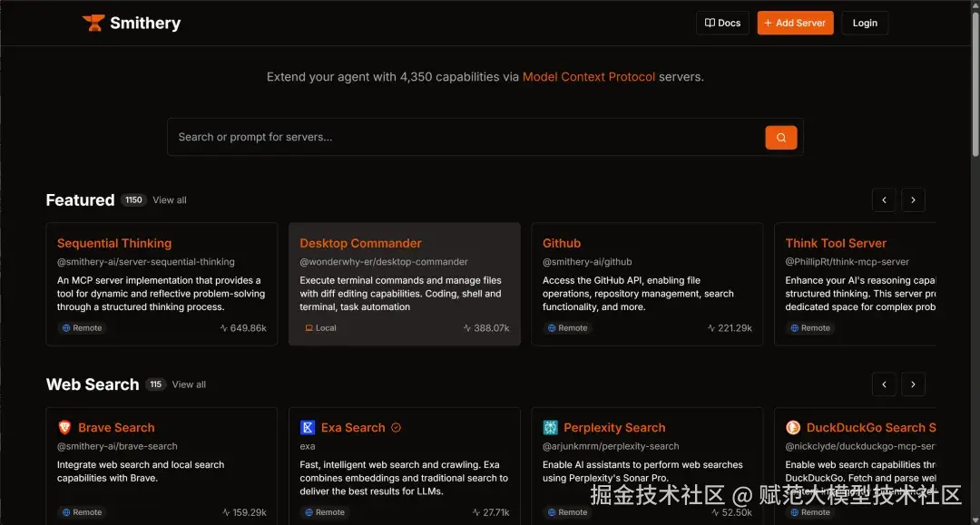View all Featured servers
The height and width of the screenshot is (525, 980).
[170, 200]
